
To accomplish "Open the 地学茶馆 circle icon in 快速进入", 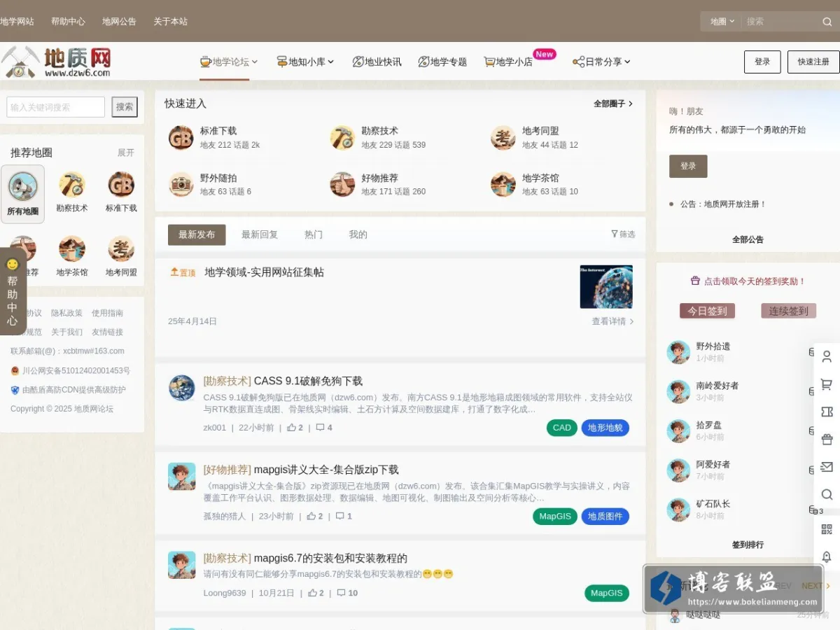I will 503,184.
